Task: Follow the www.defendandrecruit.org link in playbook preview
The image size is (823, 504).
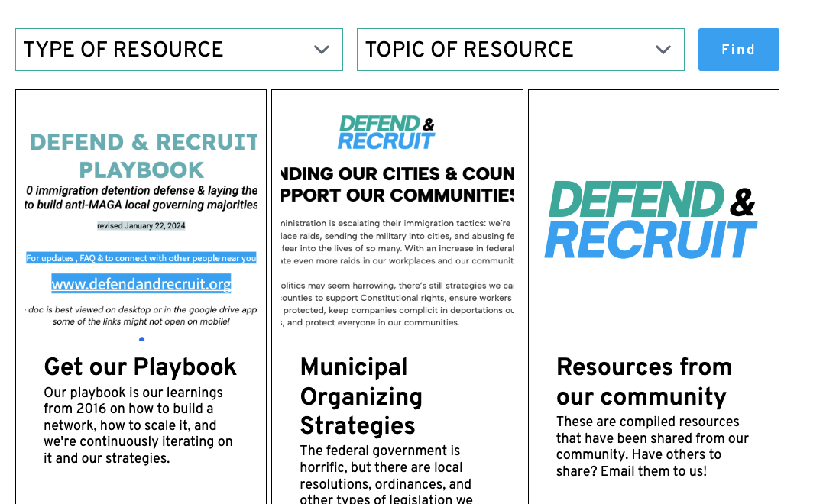Action: pos(141,284)
